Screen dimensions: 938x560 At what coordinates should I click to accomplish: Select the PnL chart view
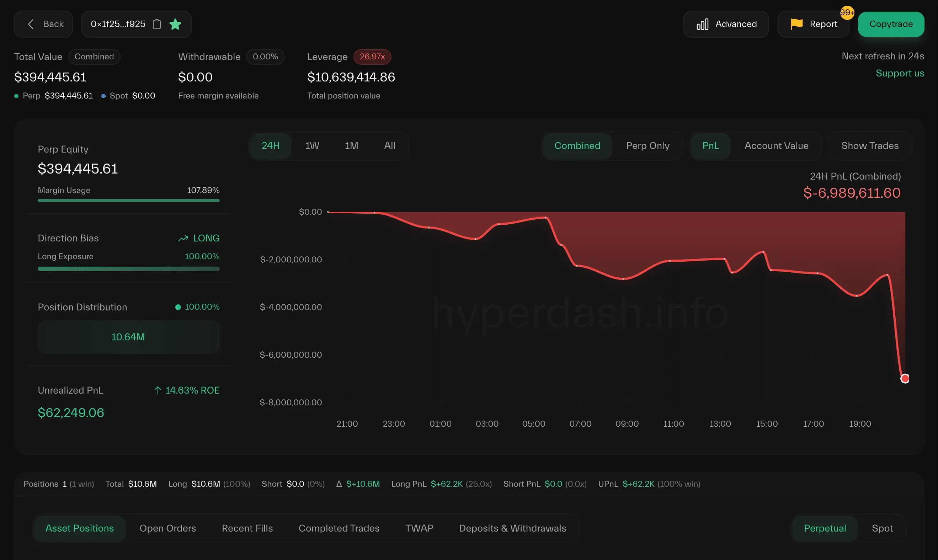click(710, 146)
